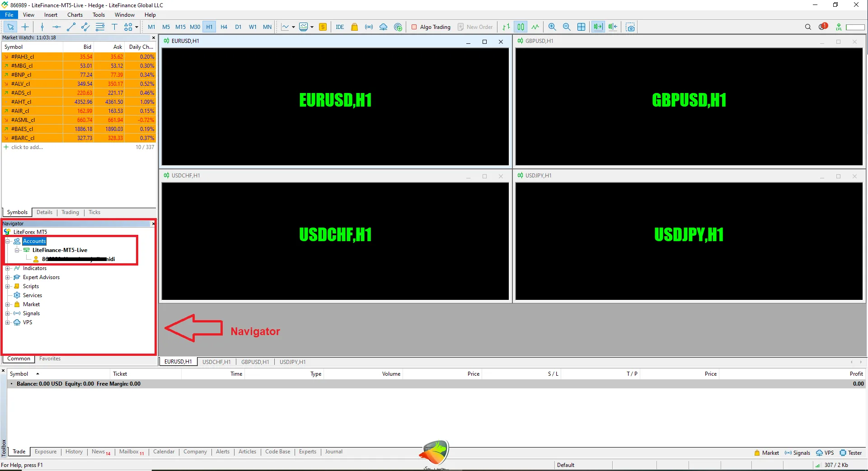Switch to the History tab in Toolbox
Viewport: 868px width, 471px height.
74,452
